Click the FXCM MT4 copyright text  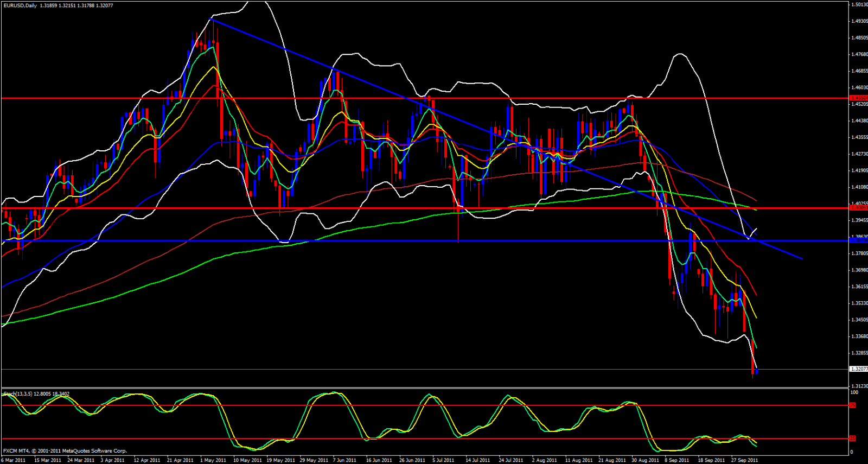pos(65,451)
